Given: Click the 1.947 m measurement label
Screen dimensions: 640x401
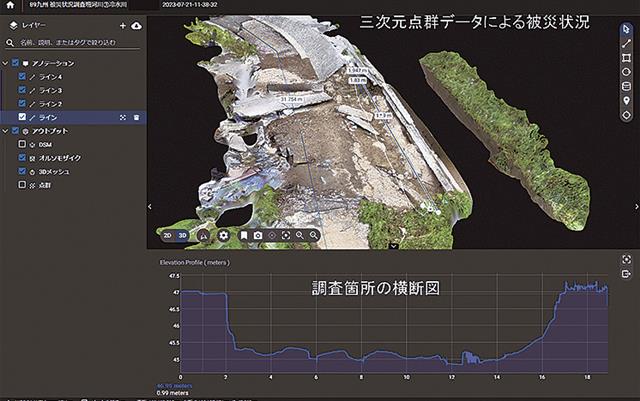Looking at the screenshot, I should pos(357,70).
